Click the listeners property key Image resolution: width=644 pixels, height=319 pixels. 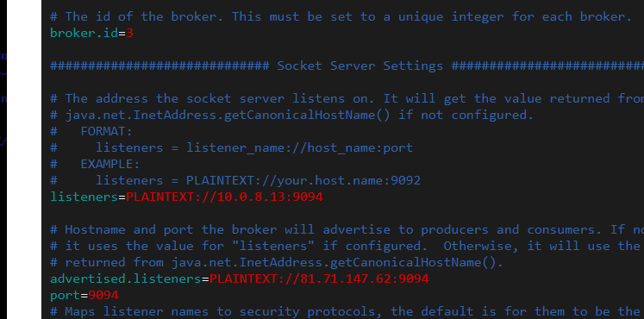point(84,197)
